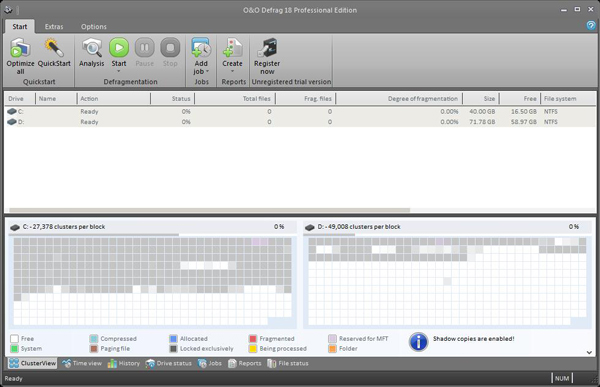600x387 pixels.
Task: Sort by the Action column header
Action: pos(114,99)
